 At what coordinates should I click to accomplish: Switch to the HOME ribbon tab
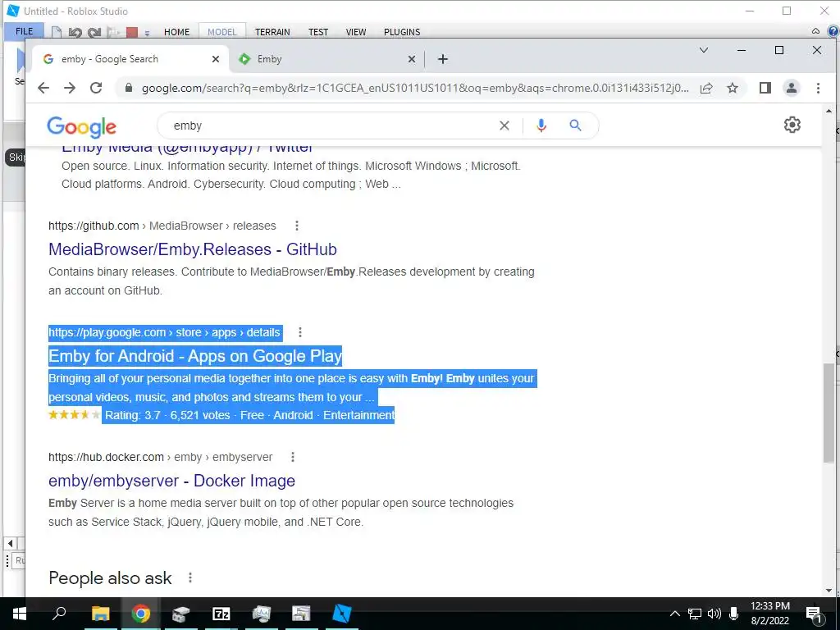[177, 32]
